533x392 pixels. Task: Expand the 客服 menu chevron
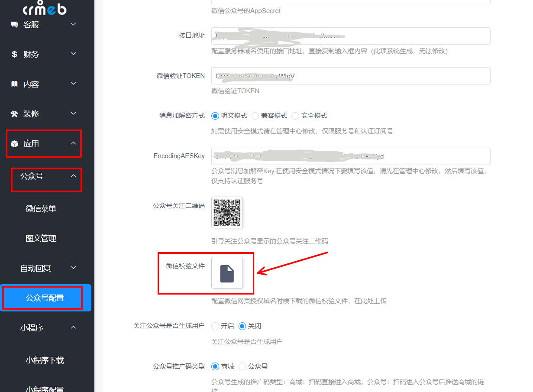pos(74,24)
